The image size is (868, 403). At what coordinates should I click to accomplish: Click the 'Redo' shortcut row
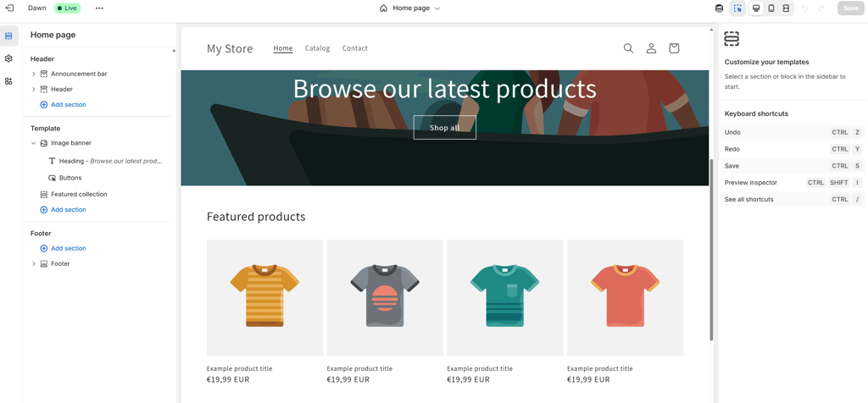[x=793, y=149]
